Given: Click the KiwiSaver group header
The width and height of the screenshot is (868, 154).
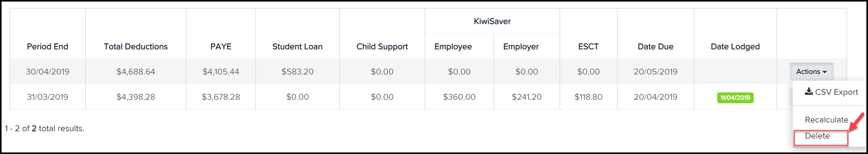Looking at the screenshot, I should coord(492,21).
